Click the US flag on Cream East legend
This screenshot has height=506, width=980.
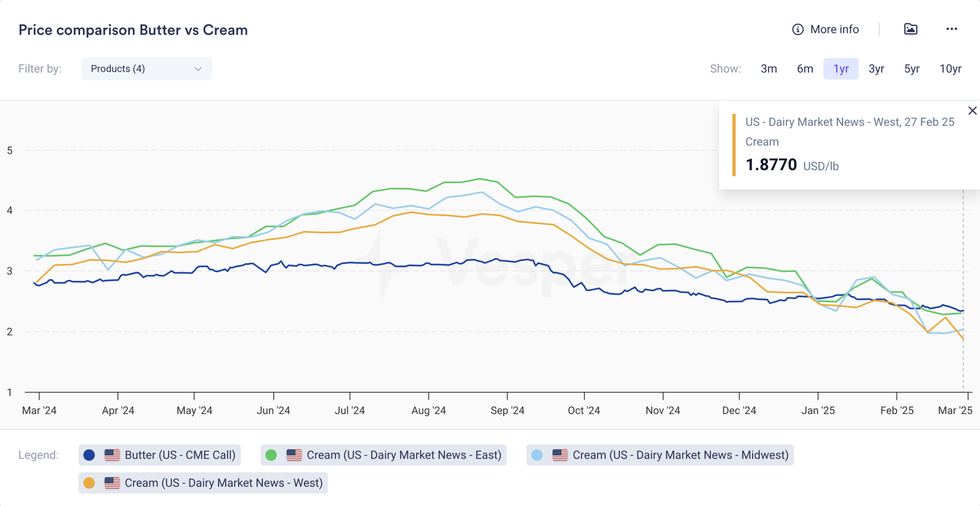point(294,455)
